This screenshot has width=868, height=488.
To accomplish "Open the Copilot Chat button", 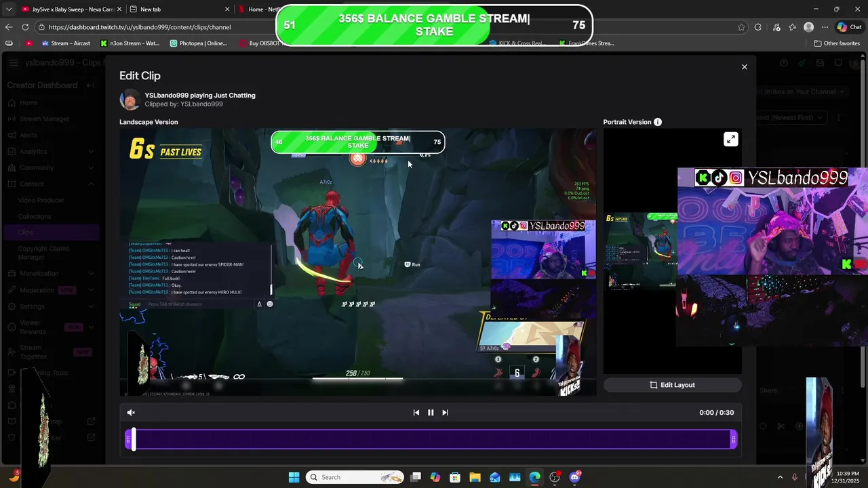I will pos(849,27).
